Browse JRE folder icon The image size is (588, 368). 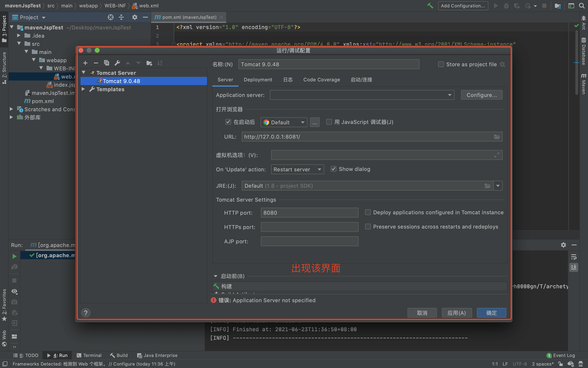pos(487,186)
